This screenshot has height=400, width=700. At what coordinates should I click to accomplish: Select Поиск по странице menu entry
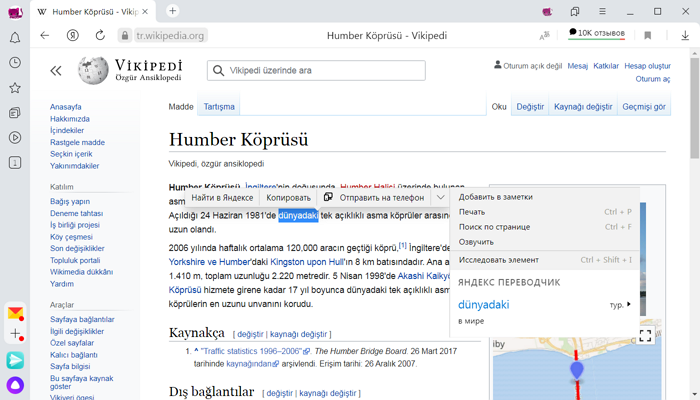tap(545, 227)
